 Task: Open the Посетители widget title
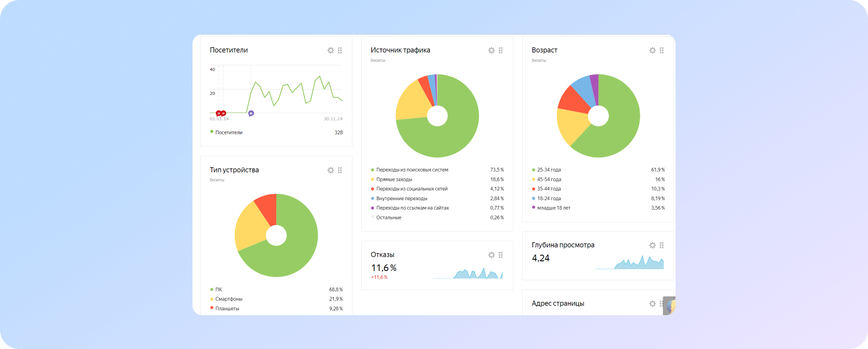229,50
